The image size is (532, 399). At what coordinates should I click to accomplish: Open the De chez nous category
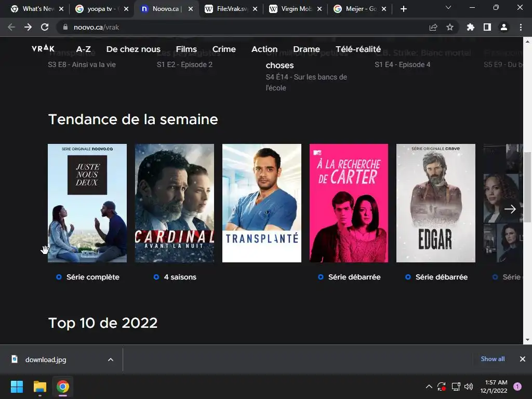[x=134, y=49]
